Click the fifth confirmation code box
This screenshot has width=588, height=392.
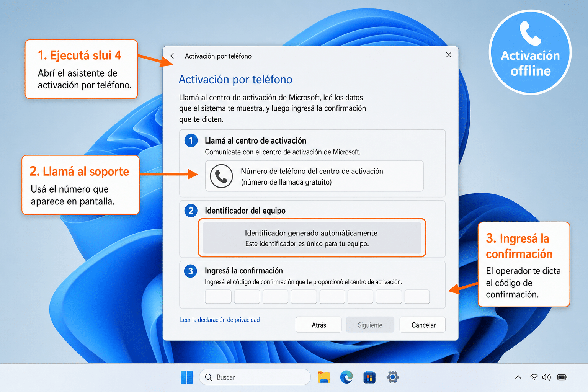(332, 297)
